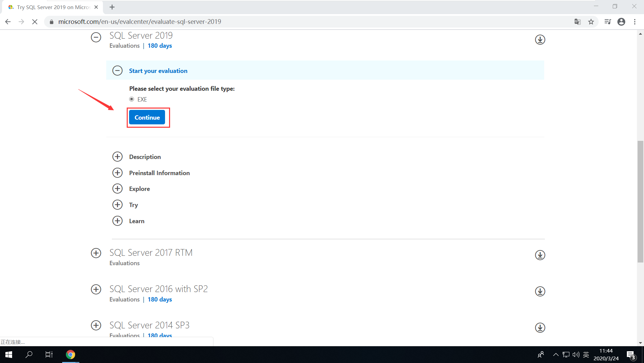Expand the Preinstall Information section

tap(117, 172)
